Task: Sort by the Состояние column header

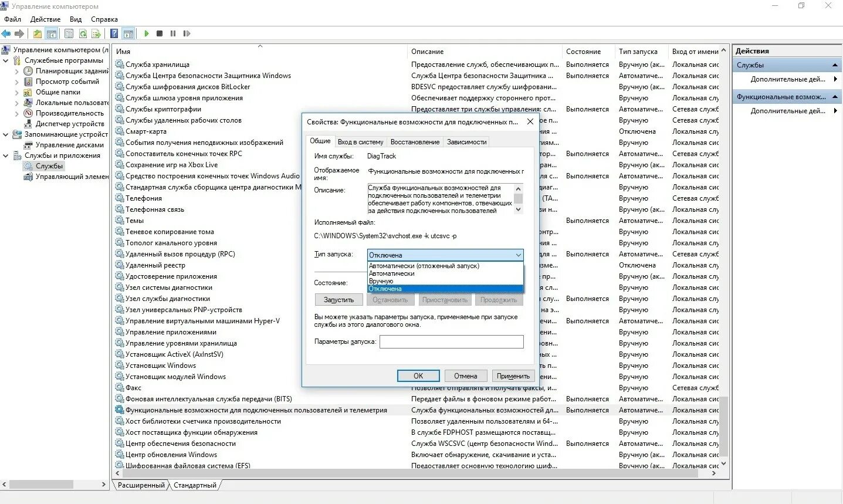Action: [588, 52]
